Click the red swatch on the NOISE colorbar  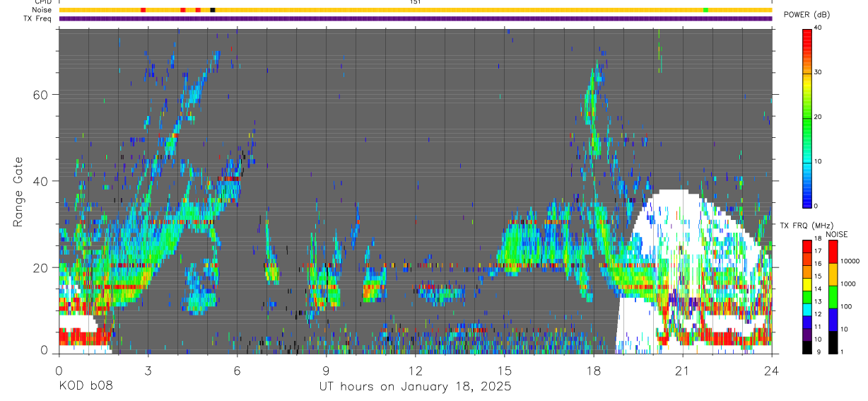pyautogui.click(x=833, y=252)
